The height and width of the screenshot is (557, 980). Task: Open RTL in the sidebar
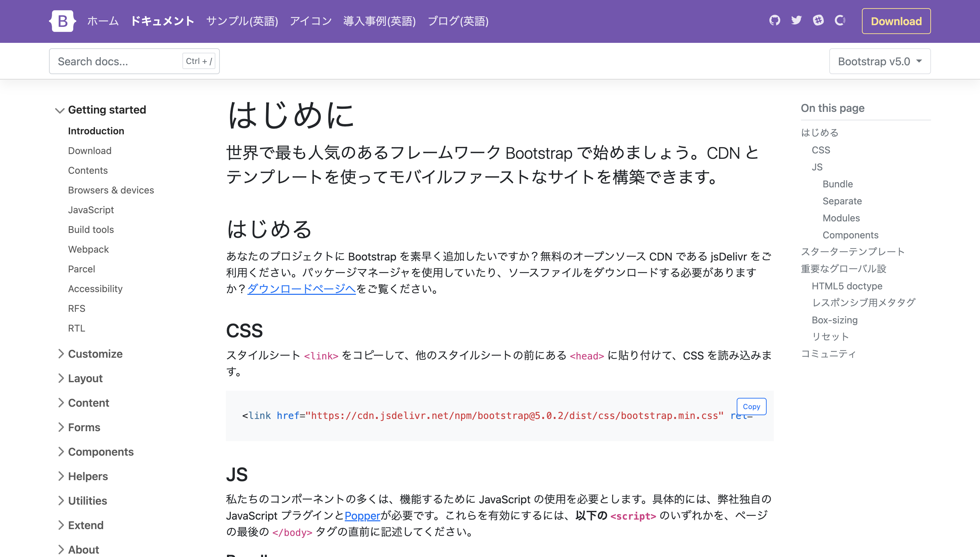click(x=77, y=328)
